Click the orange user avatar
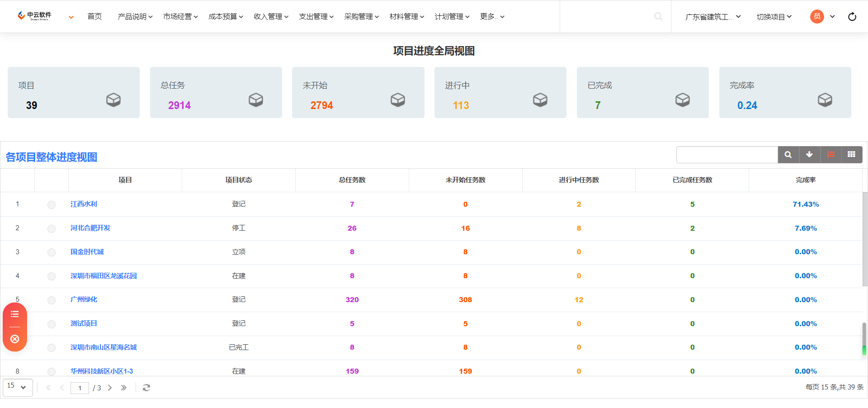The height and width of the screenshot is (408, 868). point(817,16)
